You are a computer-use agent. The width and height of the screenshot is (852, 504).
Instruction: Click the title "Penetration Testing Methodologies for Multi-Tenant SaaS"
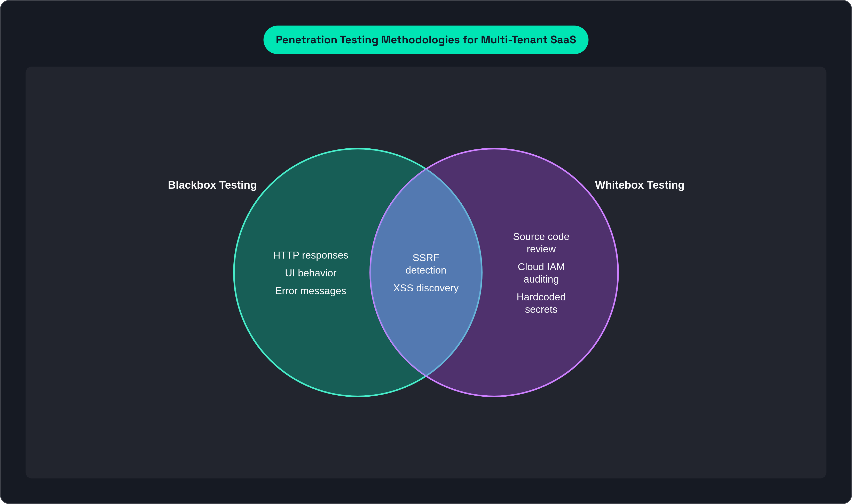tap(426, 40)
